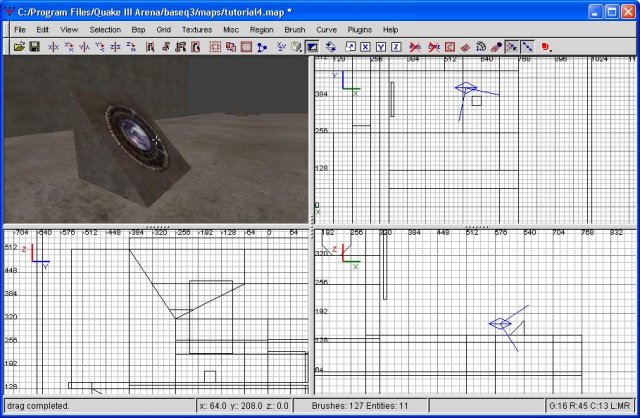Viewport: 640px width, 418px height.
Task: Toggle patch point welding during moves
Action: coord(512,47)
